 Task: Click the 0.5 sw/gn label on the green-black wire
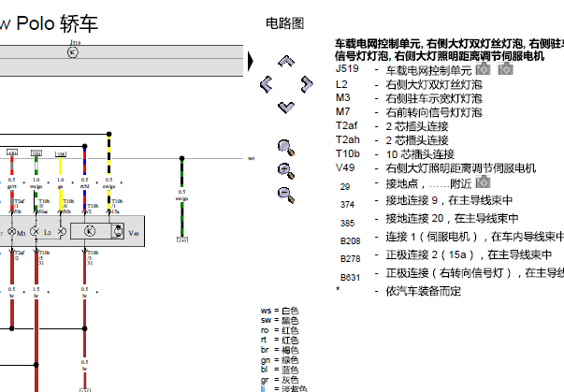point(182,196)
